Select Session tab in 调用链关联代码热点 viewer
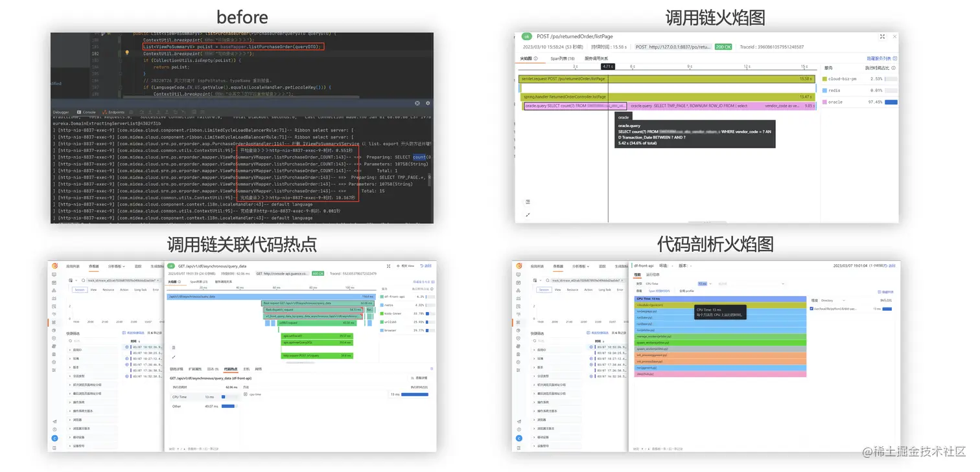This screenshot has width=980, height=472. pos(80,290)
